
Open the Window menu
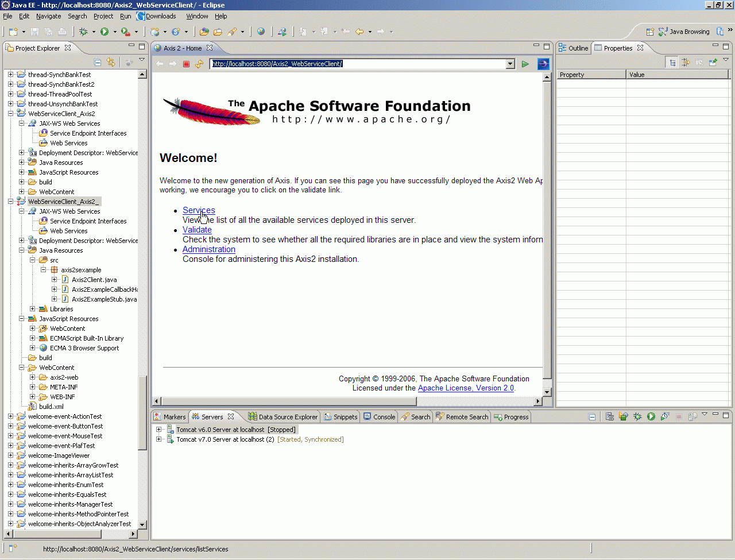[x=197, y=16]
